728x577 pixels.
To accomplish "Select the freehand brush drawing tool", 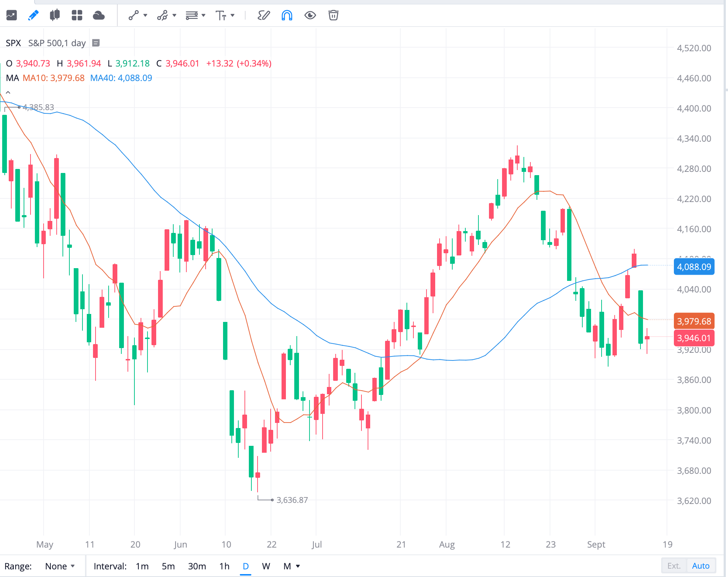I will [x=264, y=15].
